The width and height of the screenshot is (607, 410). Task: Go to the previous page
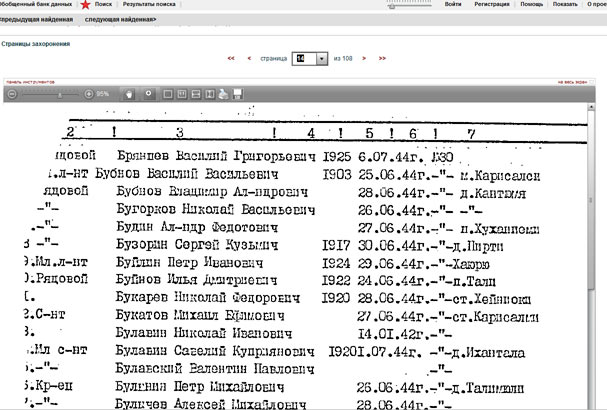(248, 59)
